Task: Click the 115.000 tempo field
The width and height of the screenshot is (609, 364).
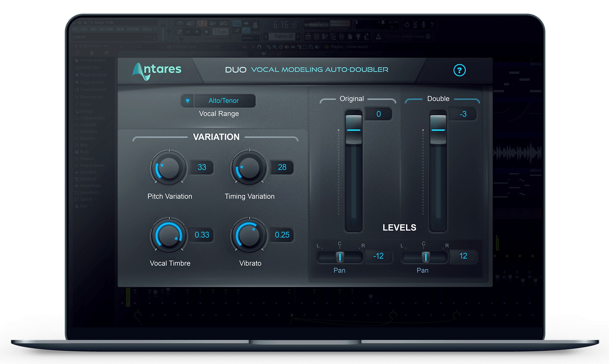Action: (x=221, y=32)
